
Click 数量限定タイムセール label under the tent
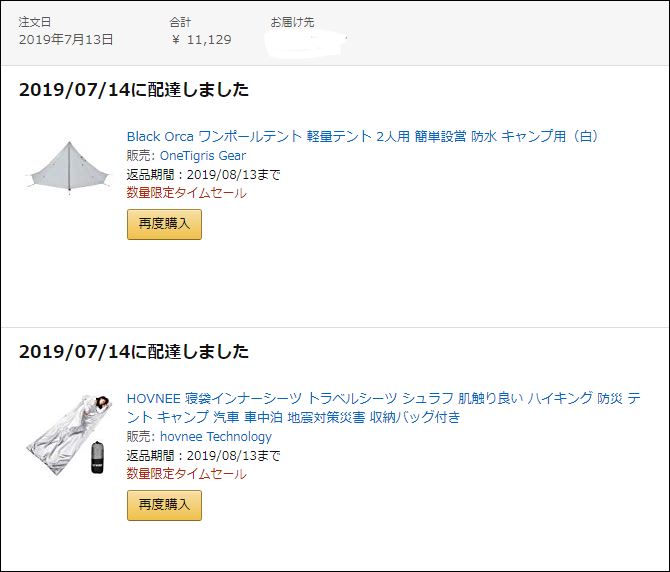[x=186, y=193]
